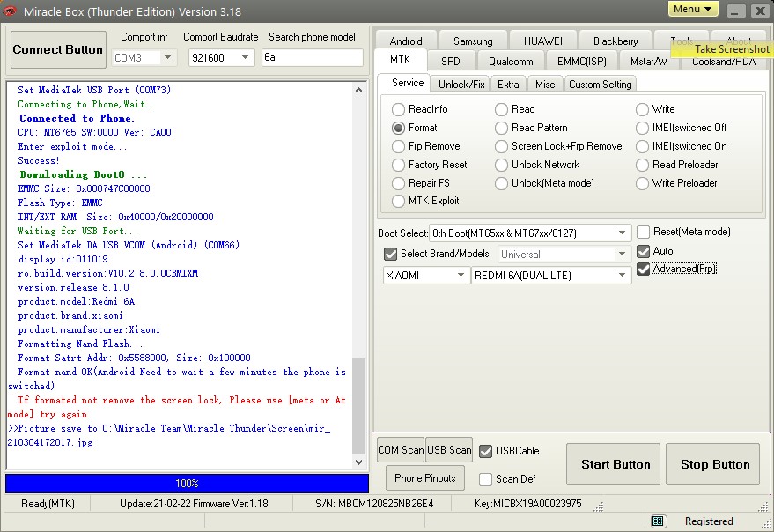Click the Take Screenshot tooltip label
Screen dimensions: 774x532
click(x=723, y=49)
